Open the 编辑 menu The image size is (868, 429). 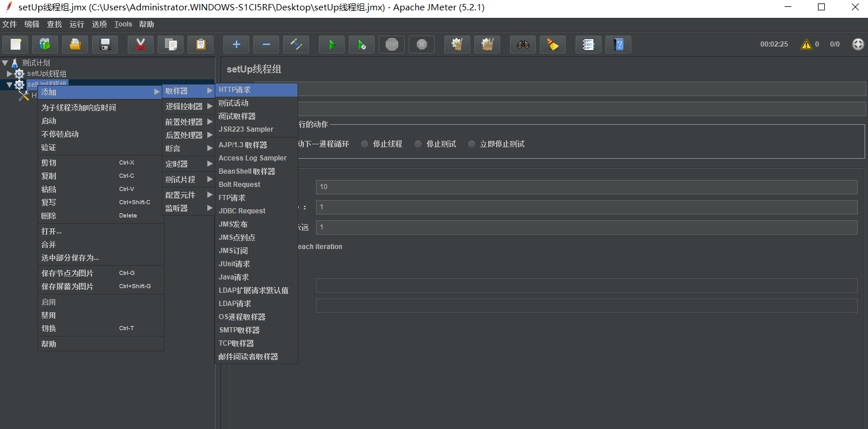tap(32, 24)
